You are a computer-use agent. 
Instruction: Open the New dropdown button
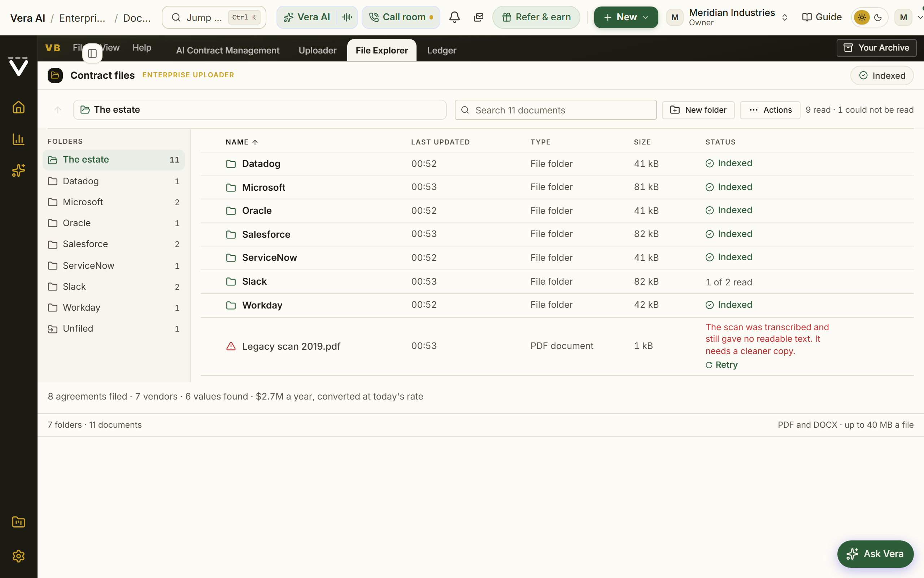pos(626,17)
